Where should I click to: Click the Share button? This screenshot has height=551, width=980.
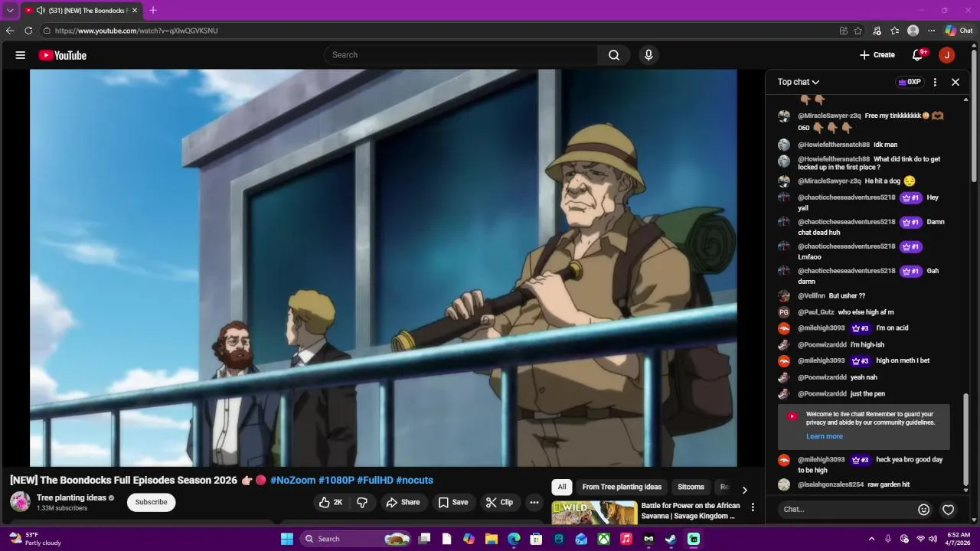tap(403, 503)
